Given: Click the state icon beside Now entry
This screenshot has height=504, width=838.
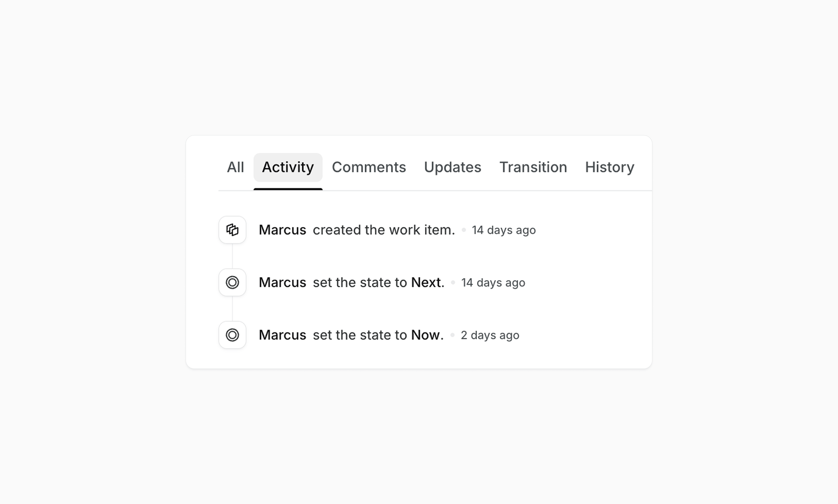Looking at the screenshot, I should click(232, 335).
